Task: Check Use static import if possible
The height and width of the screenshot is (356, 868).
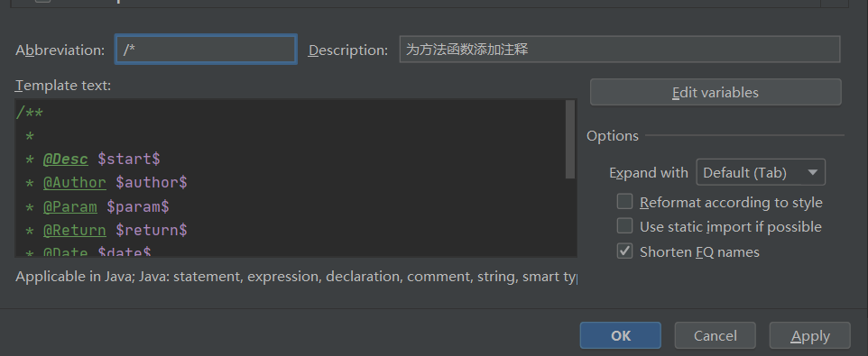Action: pyautogui.click(x=625, y=226)
